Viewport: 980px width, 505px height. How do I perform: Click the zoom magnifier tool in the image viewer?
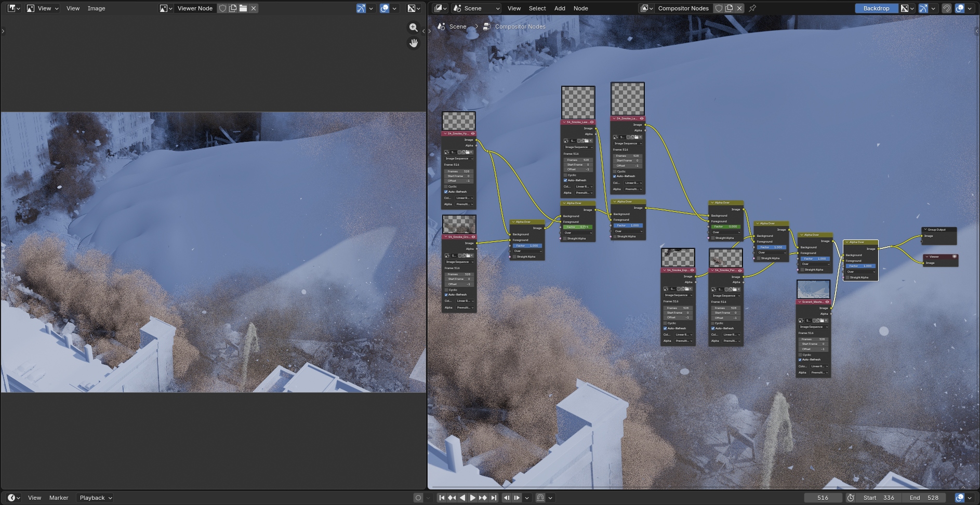[413, 28]
